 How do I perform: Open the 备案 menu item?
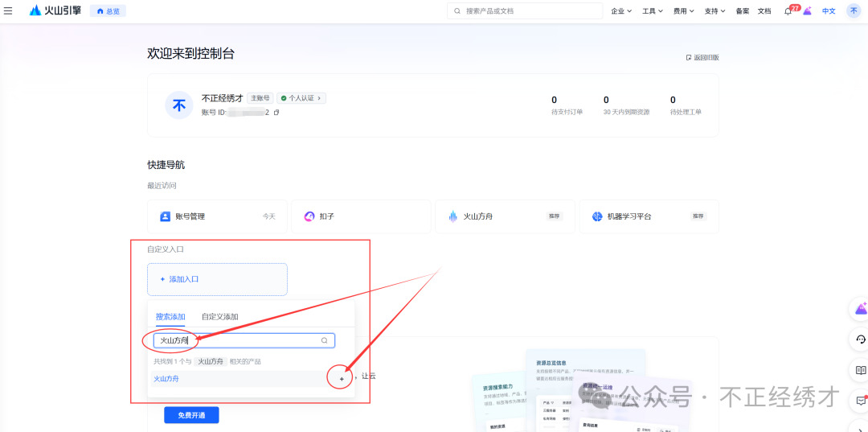coord(743,11)
